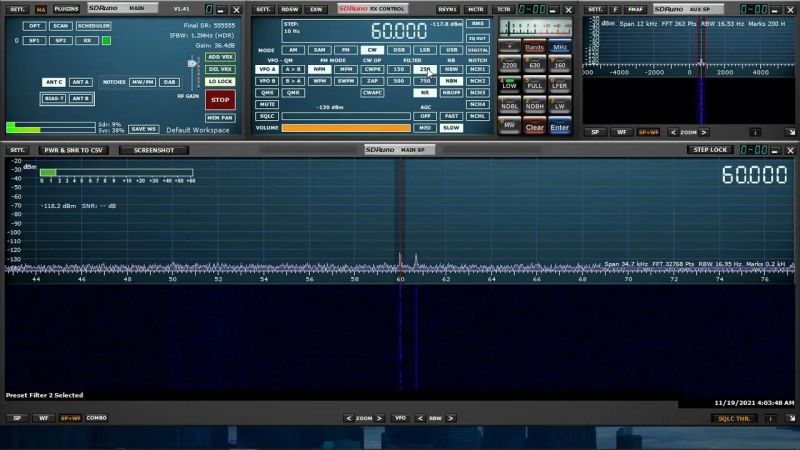Open RDSW in RX Control

click(290, 9)
